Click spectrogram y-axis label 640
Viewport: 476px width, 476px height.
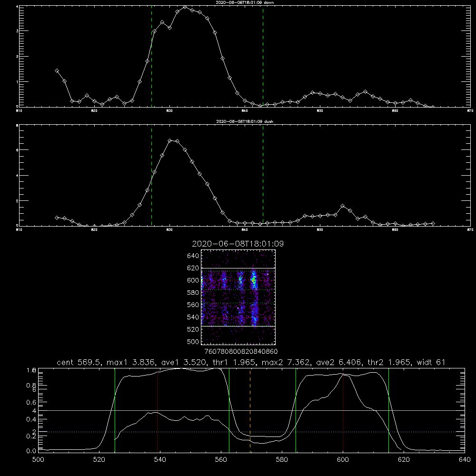193,256
